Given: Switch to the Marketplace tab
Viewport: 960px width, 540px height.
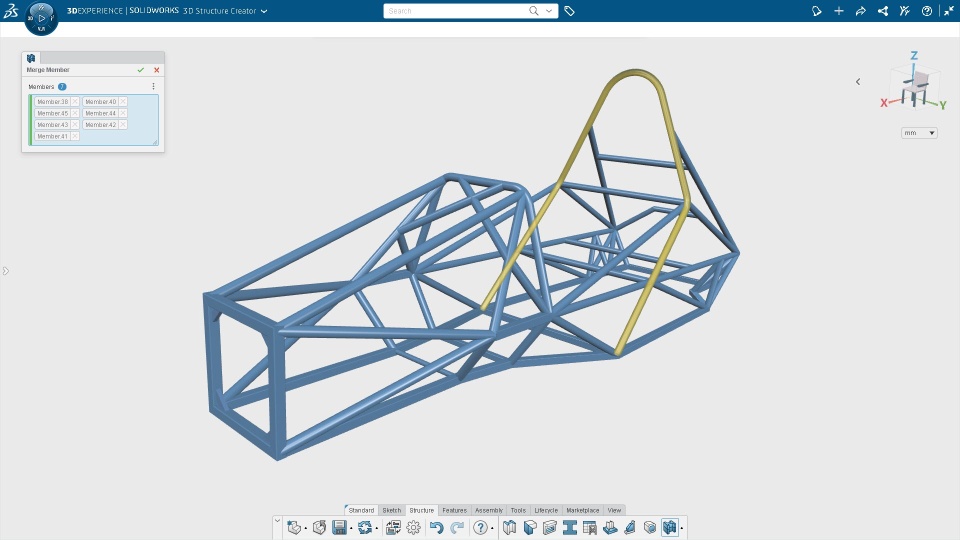Looking at the screenshot, I should (x=582, y=510).
